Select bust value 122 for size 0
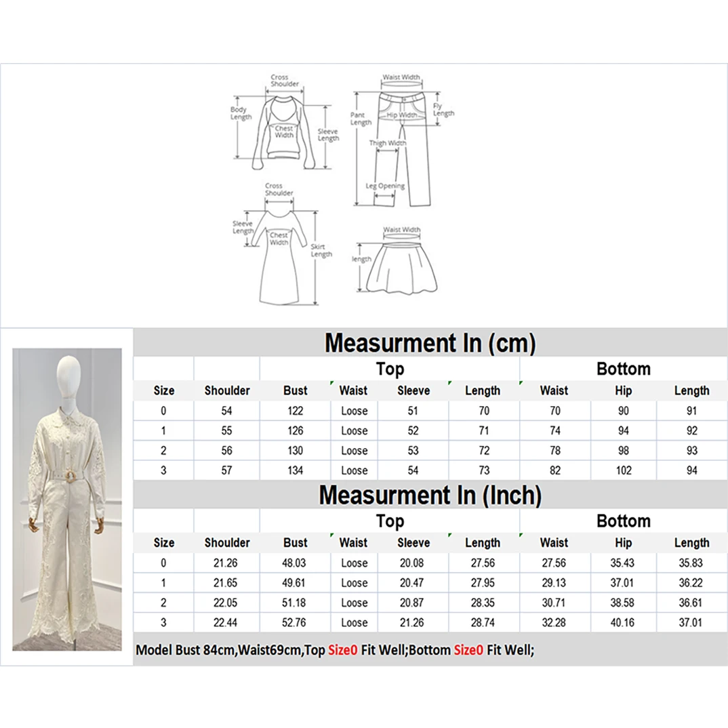The height and width of the screenshot is (728, 728). (x=296, y=411)
